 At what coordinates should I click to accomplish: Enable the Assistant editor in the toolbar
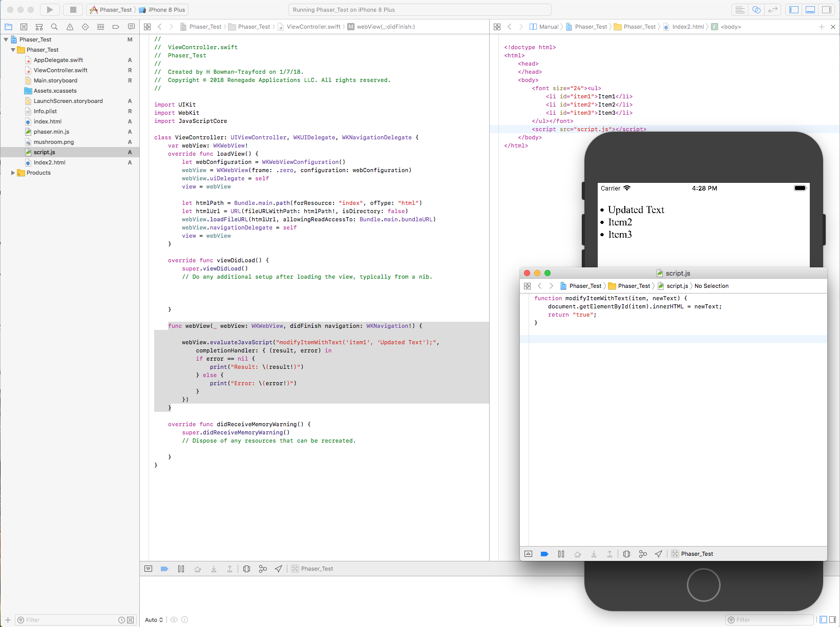(756, 10)
